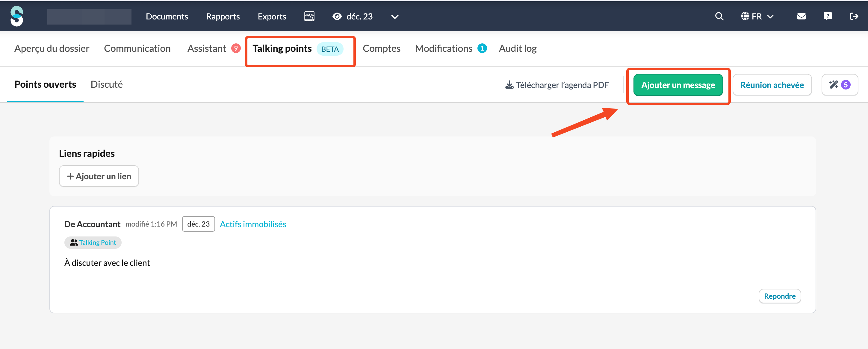Open the monitoring screen icon in navbar

point(309,16)
